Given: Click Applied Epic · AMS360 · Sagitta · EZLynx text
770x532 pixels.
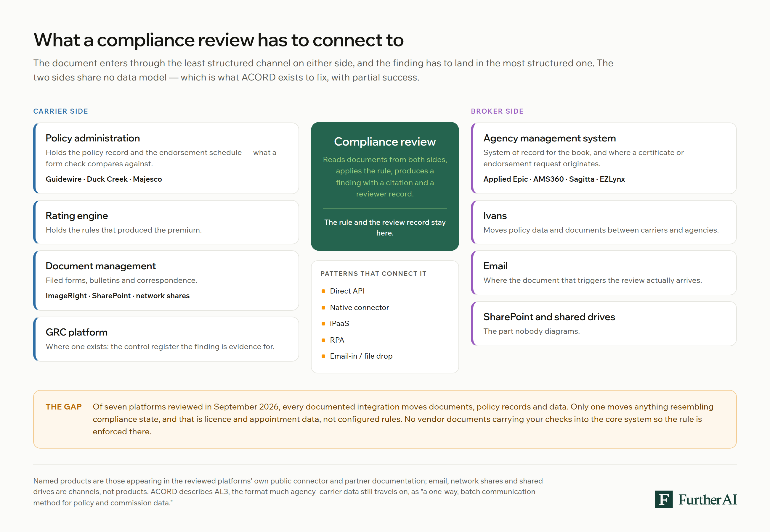Looking at the screenshot, I should (x=554, y=179).
